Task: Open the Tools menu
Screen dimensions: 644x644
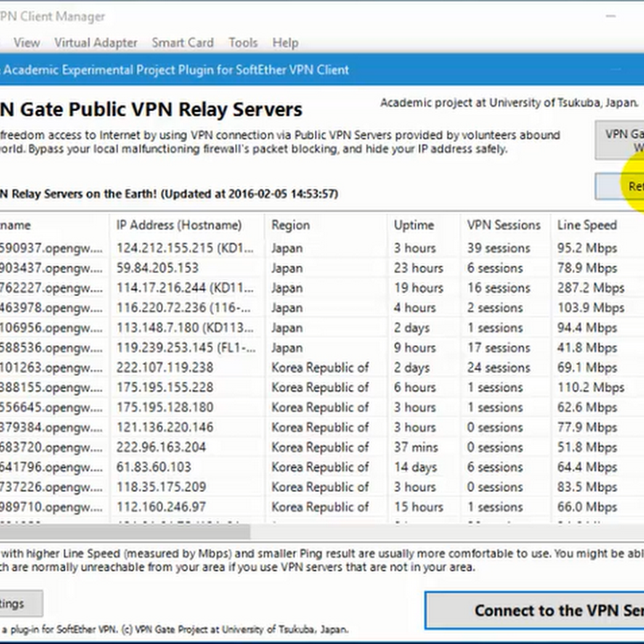Action: (243, 43)
